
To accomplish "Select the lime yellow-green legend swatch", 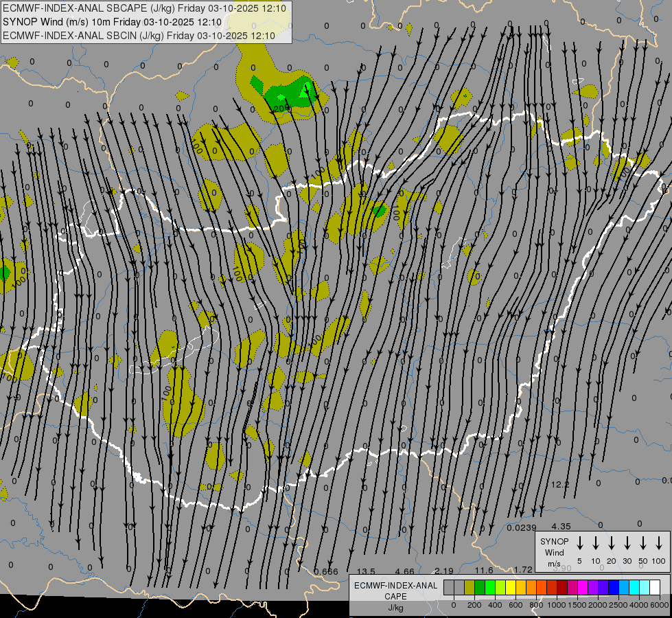I will click(500, 587).
